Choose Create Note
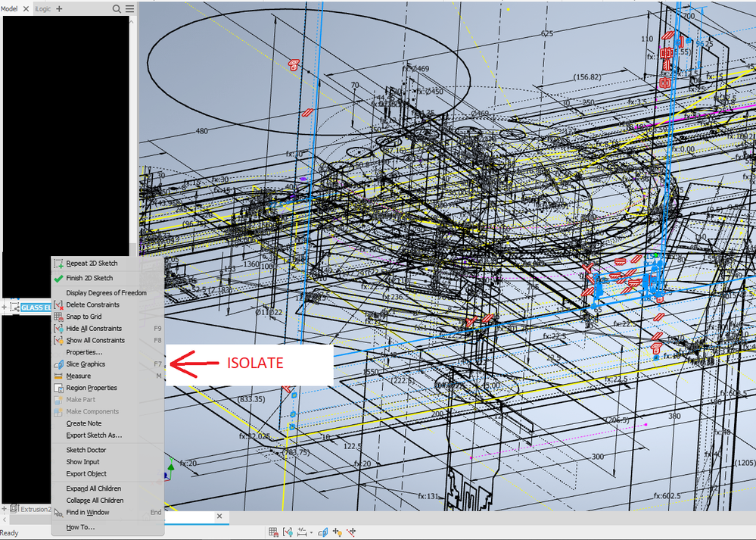The height and width of the screenshot is (540, 756). [107, 423]
